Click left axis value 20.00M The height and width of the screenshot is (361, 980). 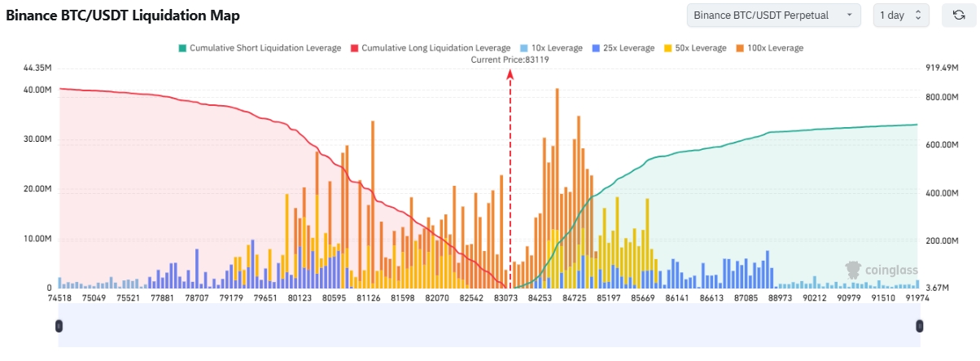38,189
